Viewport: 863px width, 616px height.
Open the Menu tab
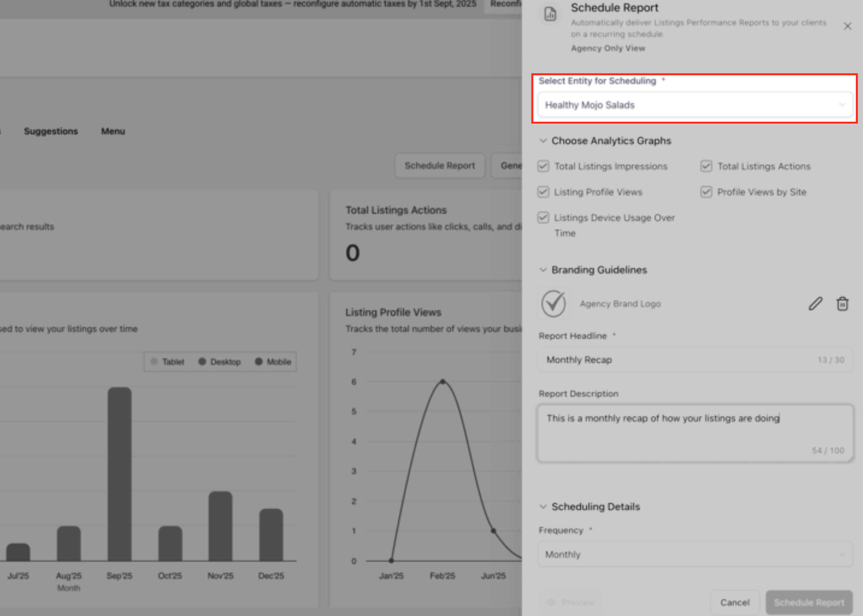click(x=113, y=131)
